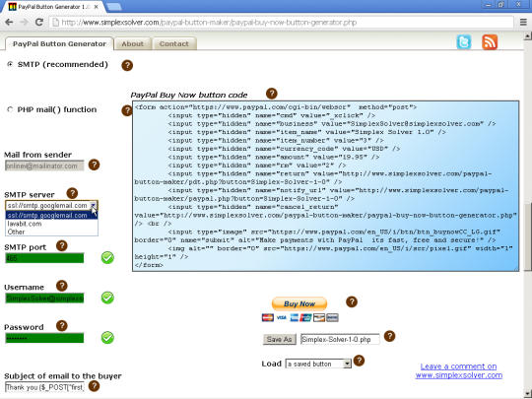Reload the page with refresh icon
This screenshot has width=532, height=399.
click(x=39, y=23)
